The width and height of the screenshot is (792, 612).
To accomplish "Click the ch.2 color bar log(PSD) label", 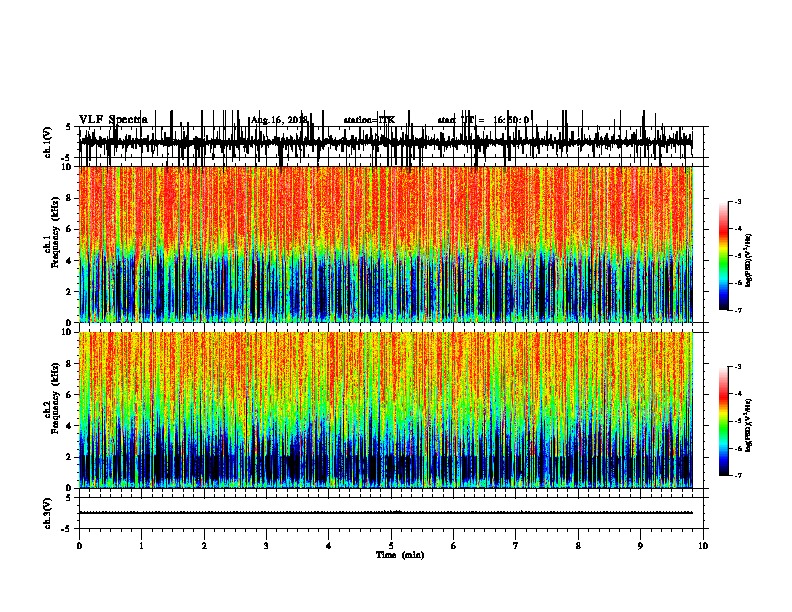I will pyautogui.click(x=748, y=425).
